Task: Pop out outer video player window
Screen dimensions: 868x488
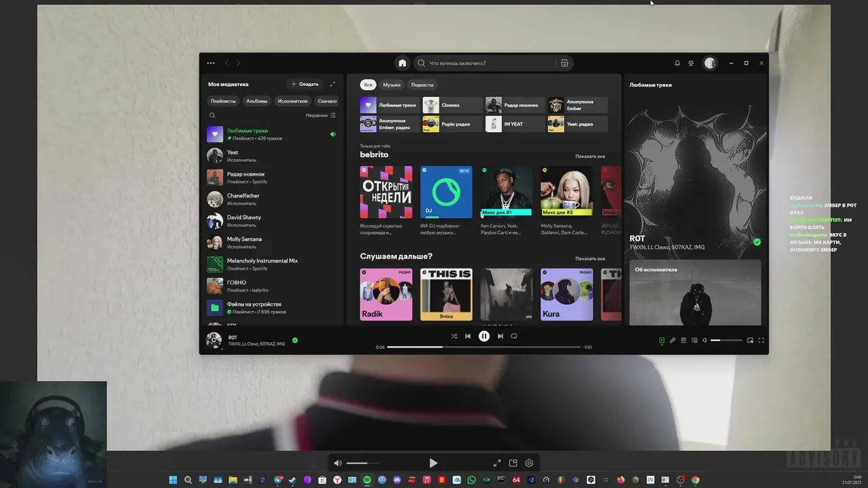Action: (x=513, y=463)
